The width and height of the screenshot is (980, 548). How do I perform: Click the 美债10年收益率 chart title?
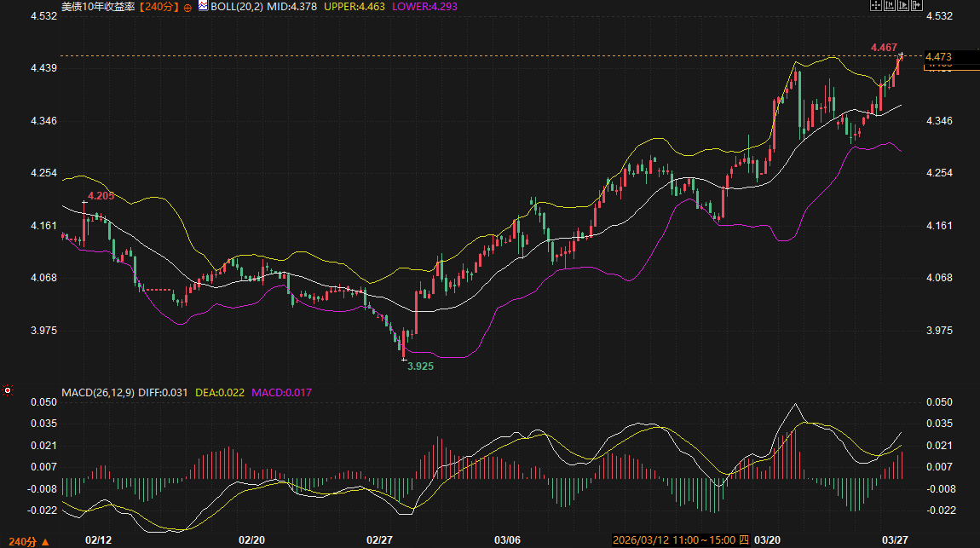[98, 6]
